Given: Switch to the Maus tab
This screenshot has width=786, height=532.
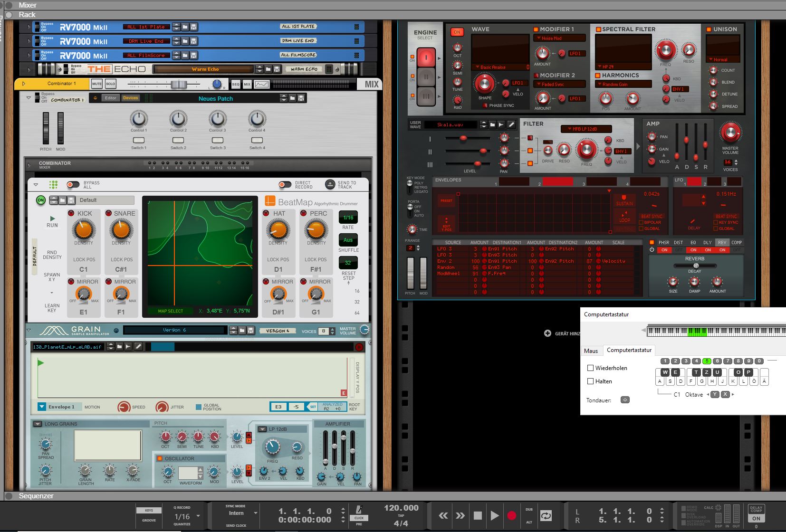Looking at the screenshot, I should [x=591, y=351].
